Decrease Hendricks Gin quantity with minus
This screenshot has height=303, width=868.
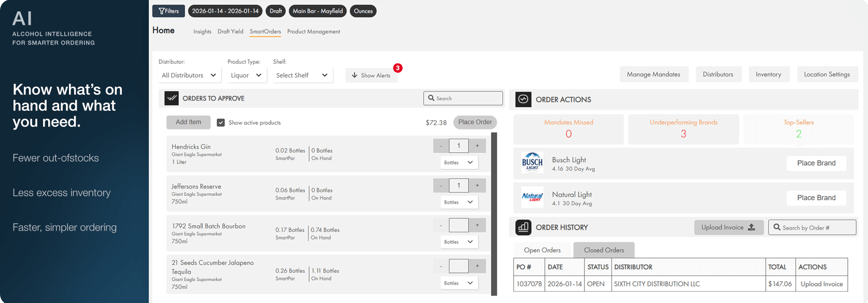click(x=441, y=146)
